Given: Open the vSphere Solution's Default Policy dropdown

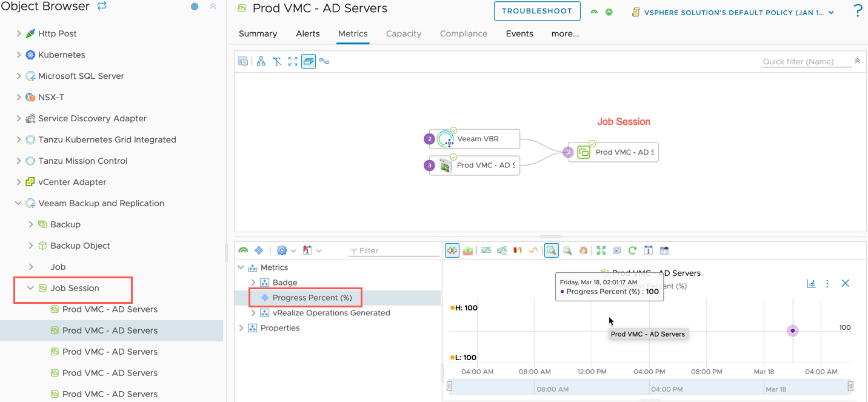Looking at the screenshot, I should [733, 12].
